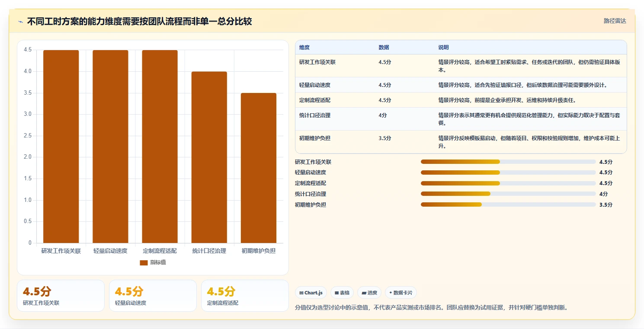644x329 pixels.
Task: Click the 3.5分 value at the progress bar's end
Action: (606, 205)
